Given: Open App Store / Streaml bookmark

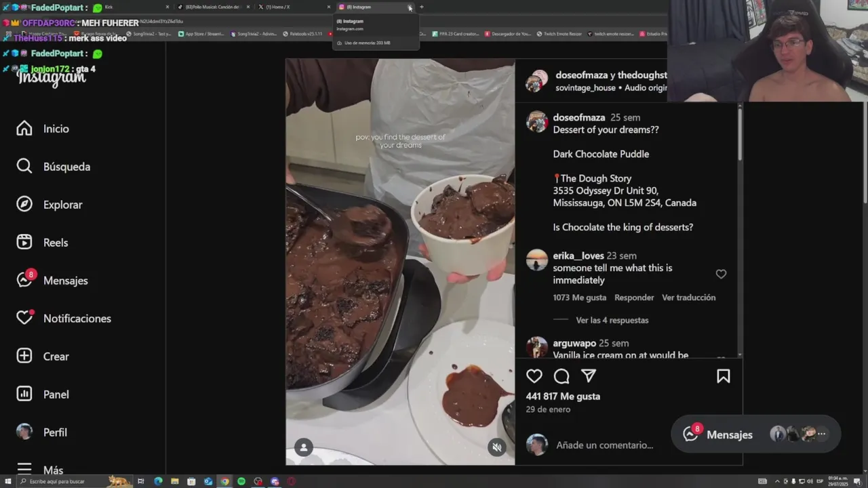Looking at the screenshot, I should [x=201, y=33].
